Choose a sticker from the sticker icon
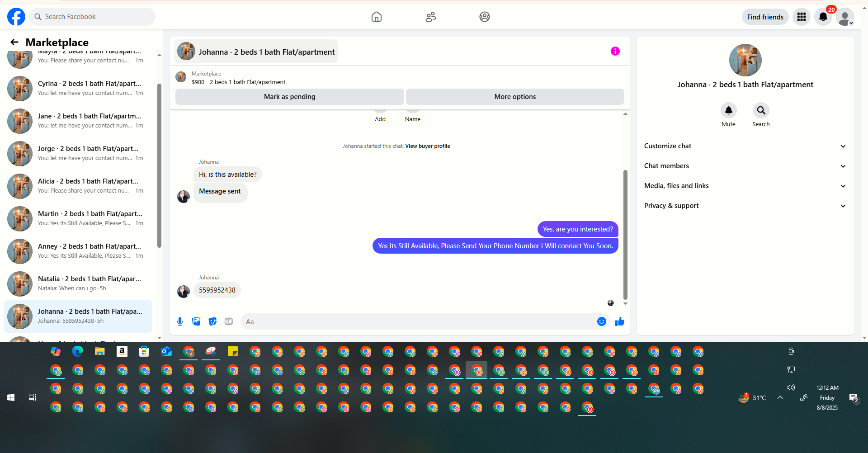 212,321
